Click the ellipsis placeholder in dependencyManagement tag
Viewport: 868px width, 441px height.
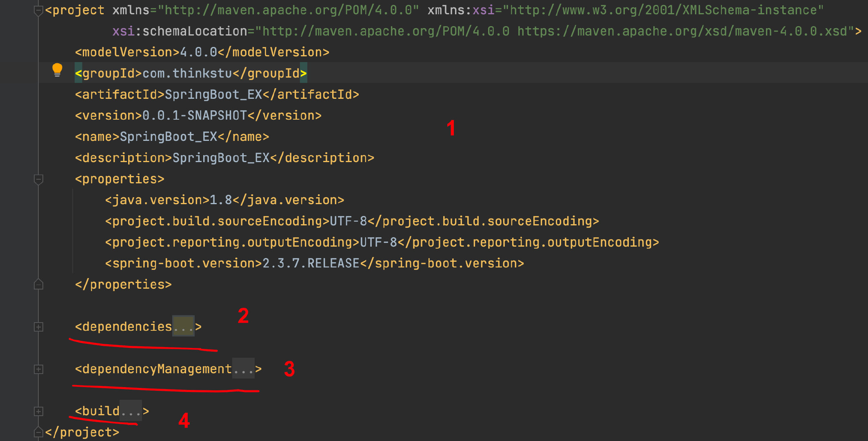[x=243, y=369]
